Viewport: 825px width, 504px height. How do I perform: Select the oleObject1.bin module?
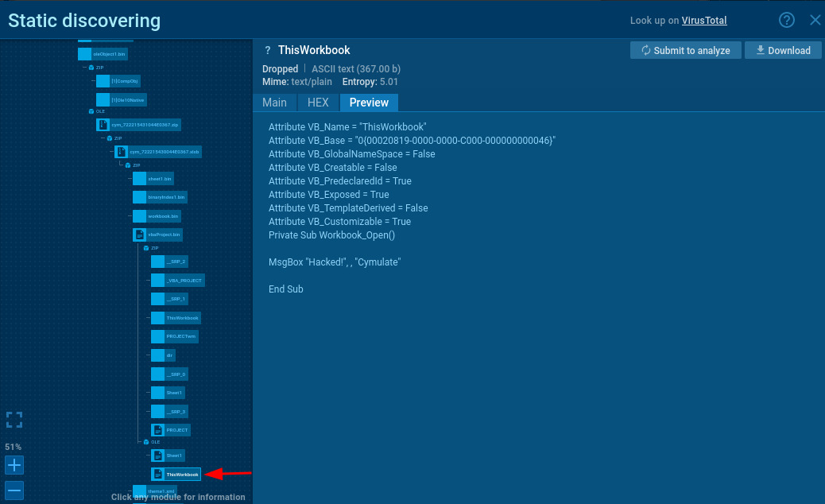103,54
